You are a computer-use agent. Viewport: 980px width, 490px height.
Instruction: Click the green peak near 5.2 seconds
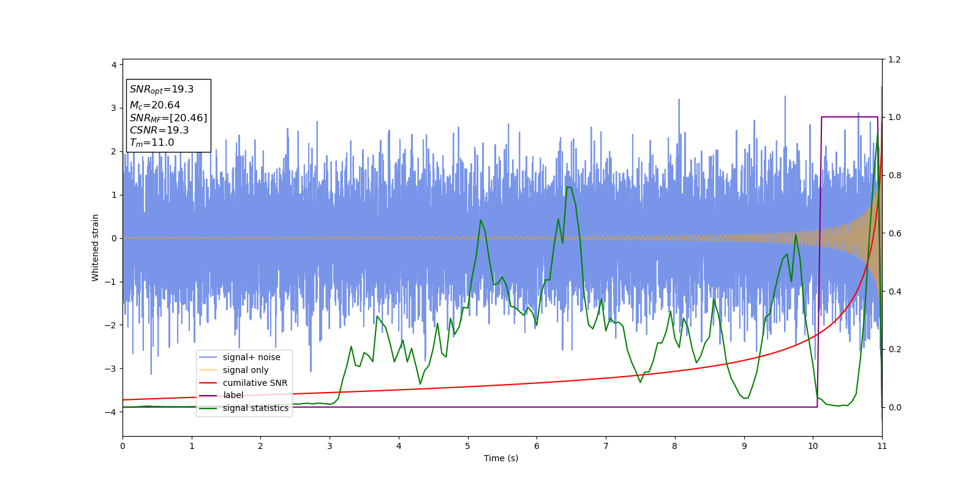(x=480, y=221)
